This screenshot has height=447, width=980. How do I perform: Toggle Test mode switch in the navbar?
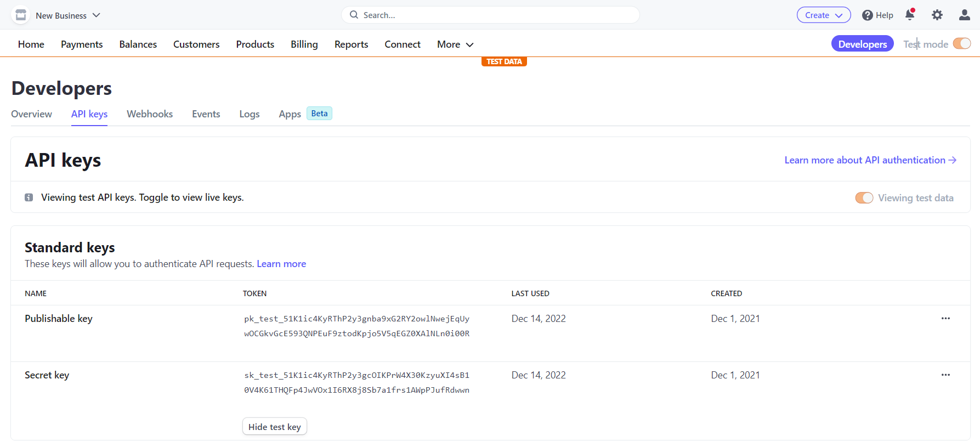(962, 43)
